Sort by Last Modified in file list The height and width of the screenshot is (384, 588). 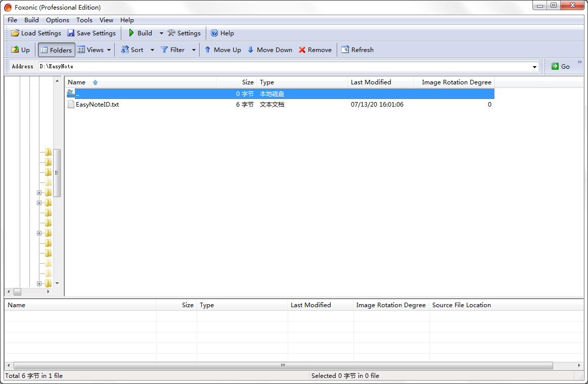(x=380, y=82)
